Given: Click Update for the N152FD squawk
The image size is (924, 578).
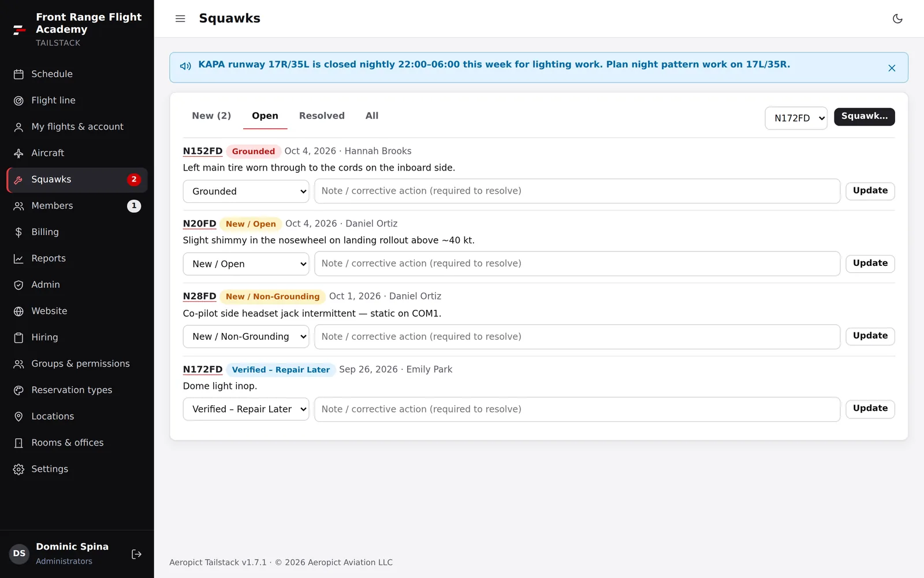Looking at the screenshot, I should pyautogui.click(x=870, y=191).
